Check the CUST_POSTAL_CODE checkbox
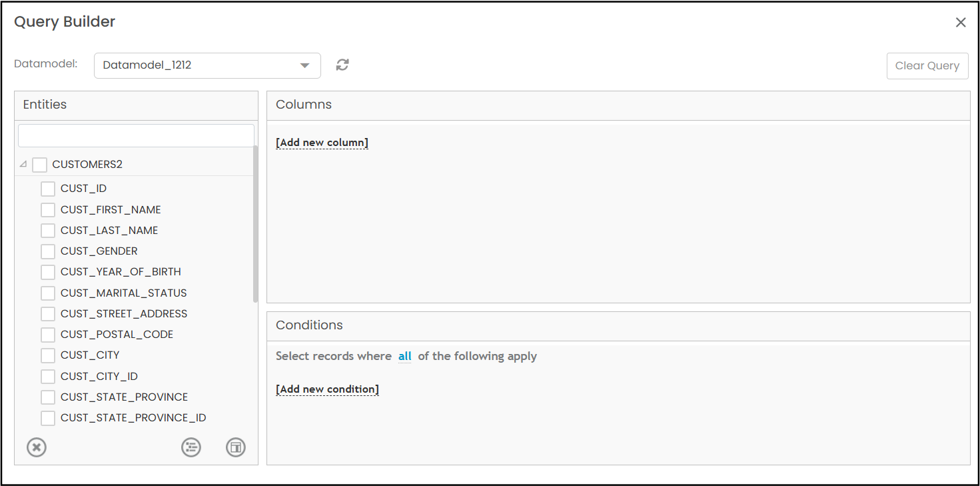 (48, 335)
